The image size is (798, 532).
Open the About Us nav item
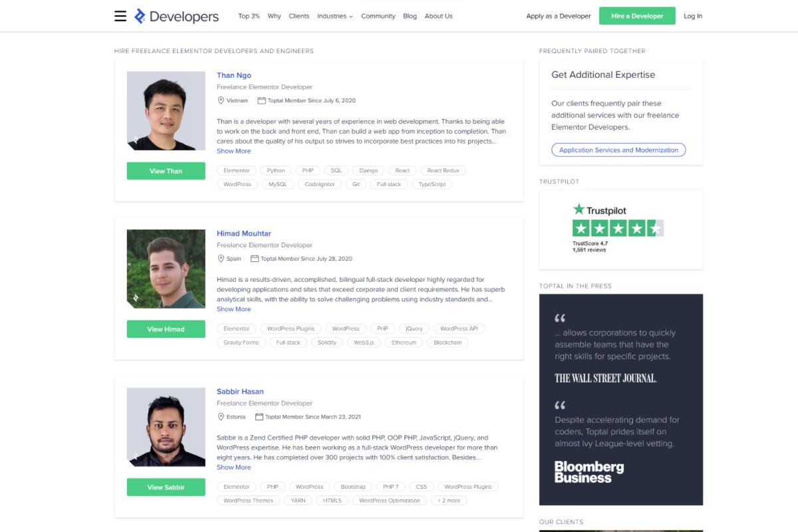(x=439, y=16)
